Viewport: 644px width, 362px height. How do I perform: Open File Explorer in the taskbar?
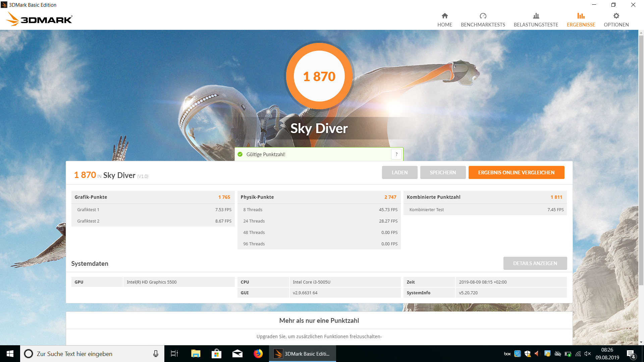click(x=196, y=354)
